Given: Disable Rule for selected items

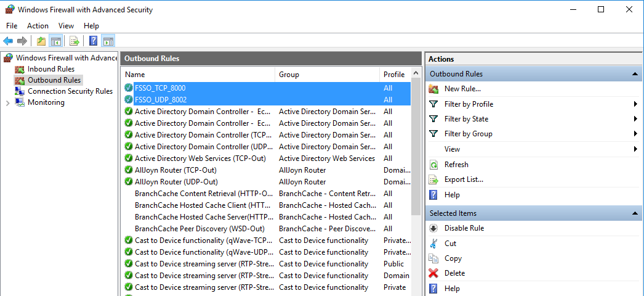Looking at the screenshot, I should (464, 228).
